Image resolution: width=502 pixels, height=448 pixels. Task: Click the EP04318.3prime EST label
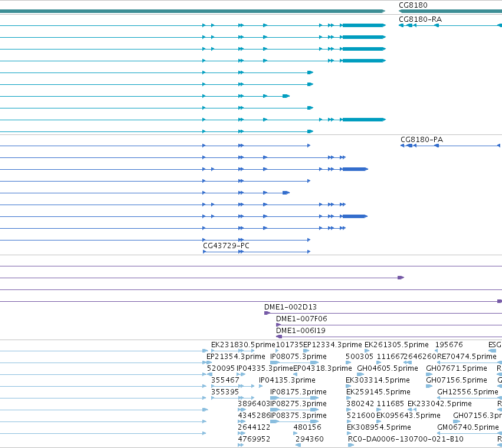[323, 368]
